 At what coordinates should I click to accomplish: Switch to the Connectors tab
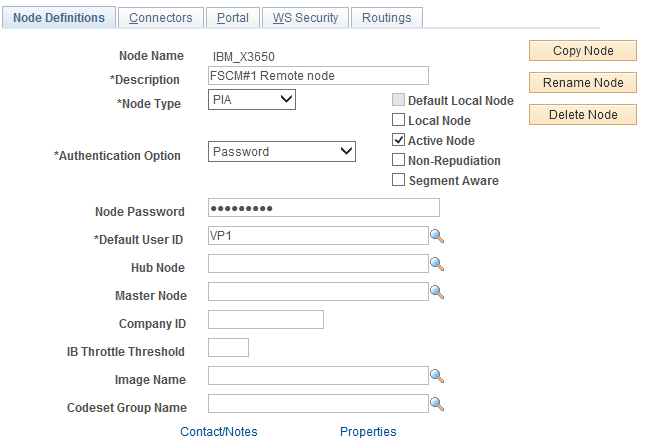(161, 18)
